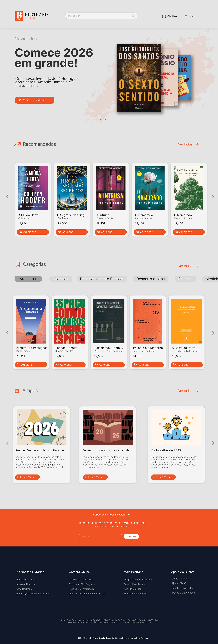The image size is (218, 644).
Task: Go to next recommended books
Action: click(x=213, y=197)
